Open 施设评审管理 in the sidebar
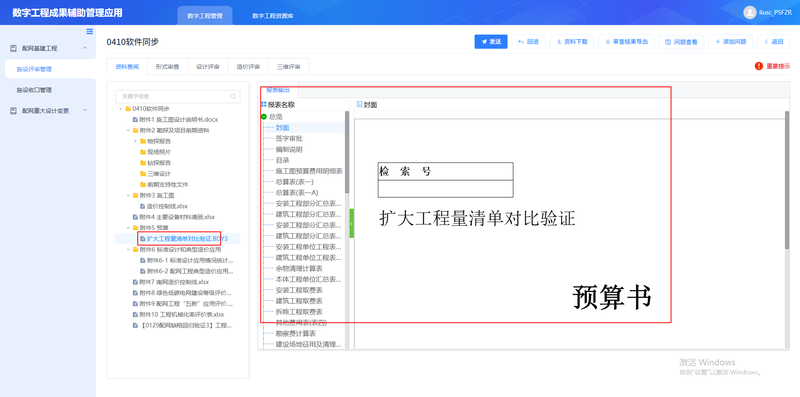 coord(50,69)
